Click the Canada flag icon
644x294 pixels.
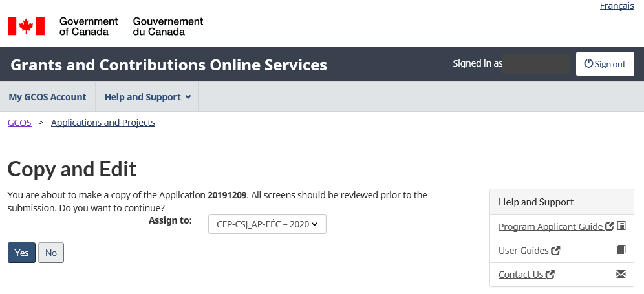click(x=26, y=26)
